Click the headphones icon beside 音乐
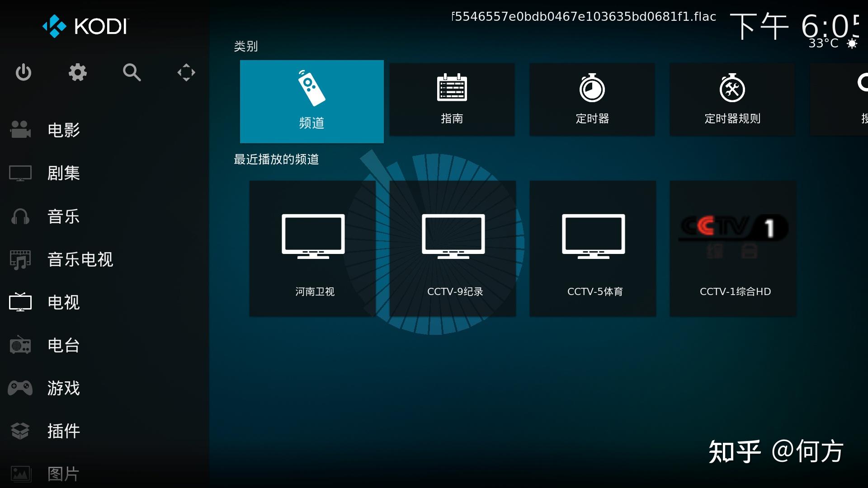The width and height of the screenshot is (868, 488). point(20,216)
